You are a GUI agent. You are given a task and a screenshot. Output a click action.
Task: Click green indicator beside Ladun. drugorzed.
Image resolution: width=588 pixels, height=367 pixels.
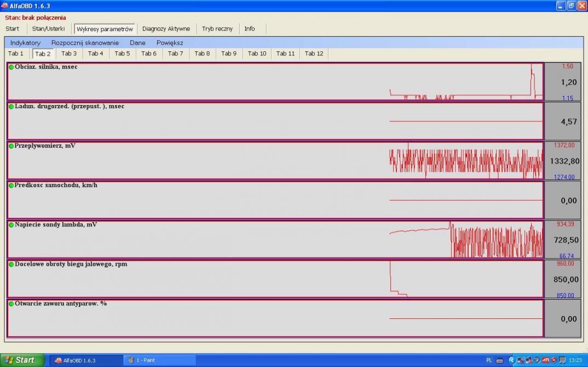point(11,107)
